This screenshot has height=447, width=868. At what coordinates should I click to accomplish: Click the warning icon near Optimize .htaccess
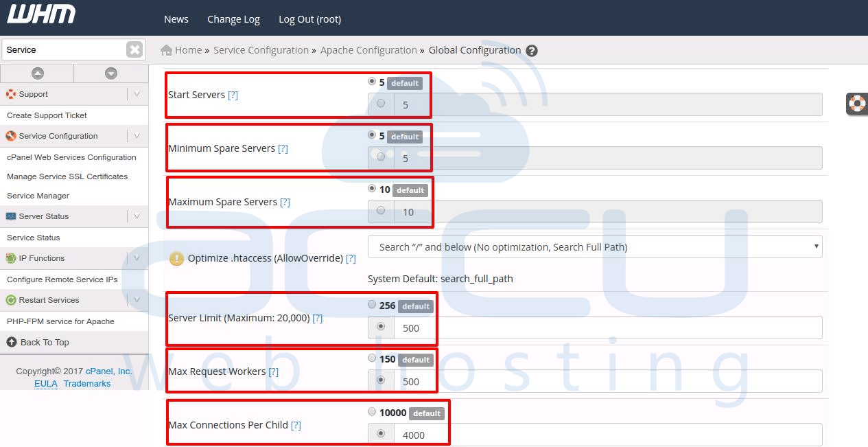177,260
